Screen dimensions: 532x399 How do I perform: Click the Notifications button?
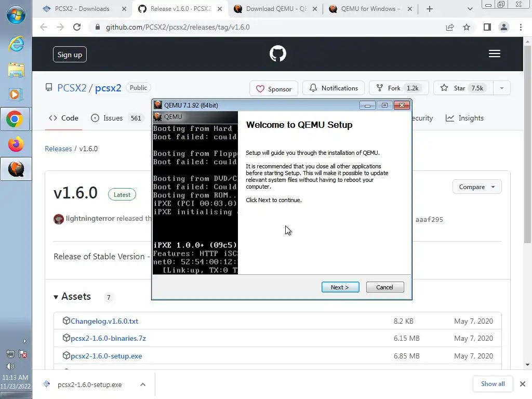pyautogui.click(x=334, y=88)
